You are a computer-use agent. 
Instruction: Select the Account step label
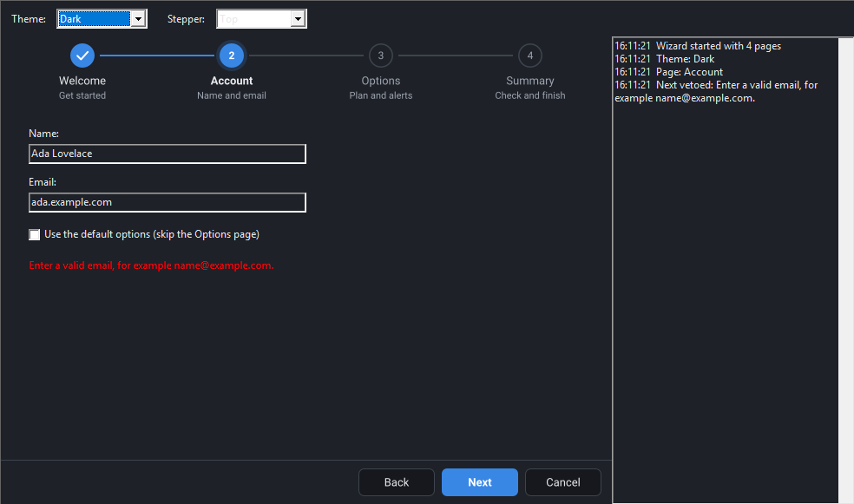232,81
